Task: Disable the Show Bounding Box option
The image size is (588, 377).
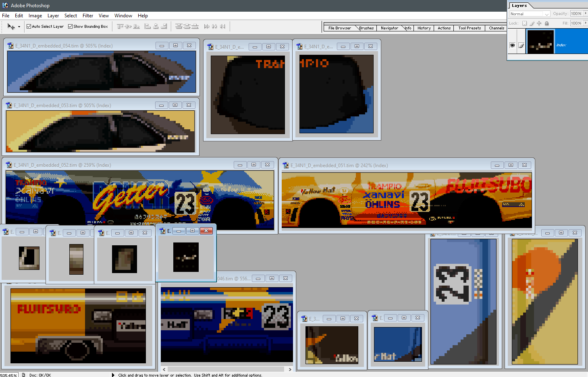Action: [71, 26]
